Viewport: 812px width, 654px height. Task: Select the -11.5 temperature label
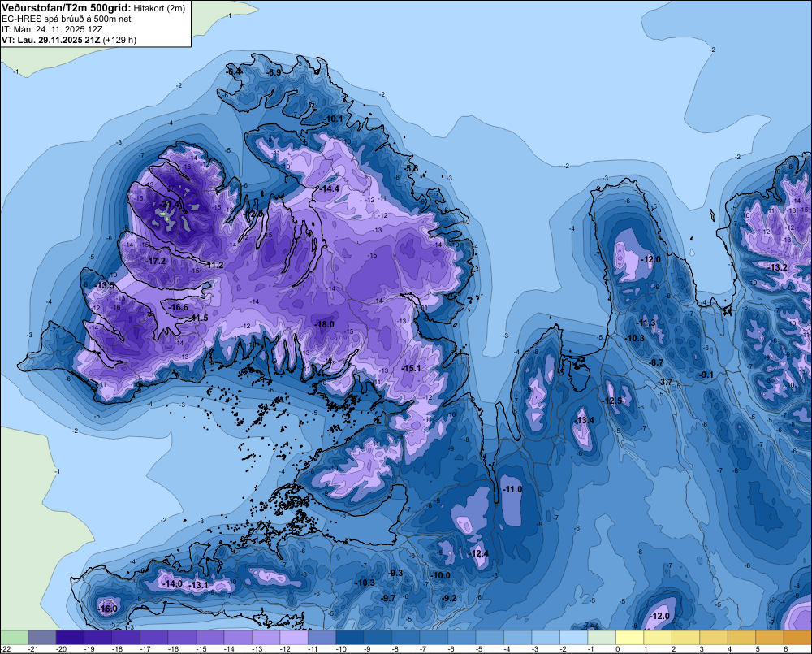[198, 318]
